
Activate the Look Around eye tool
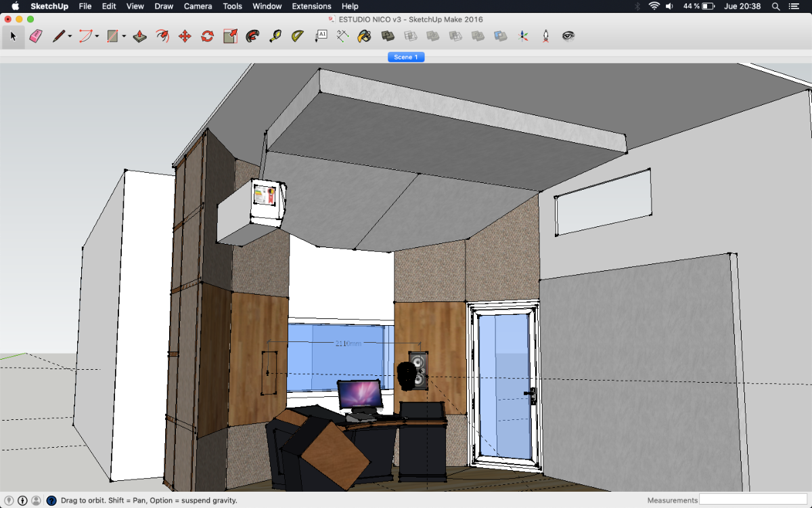[568, 36]
